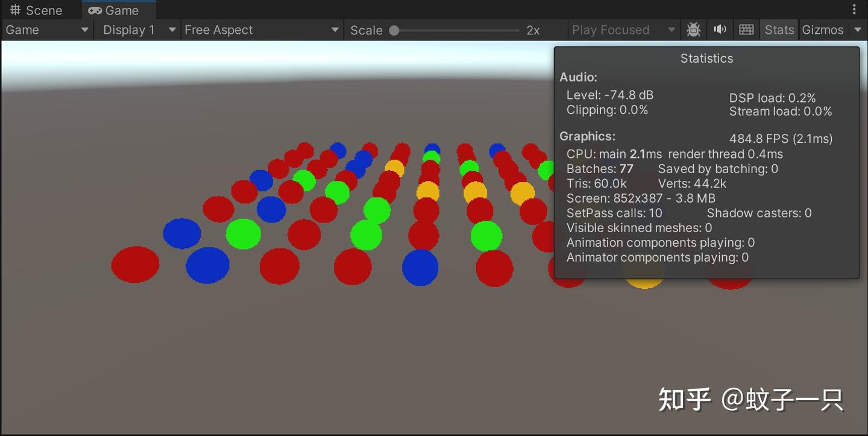
Task: Open the Game view options ellipsis menu
Action: click(x=854, y=8)
